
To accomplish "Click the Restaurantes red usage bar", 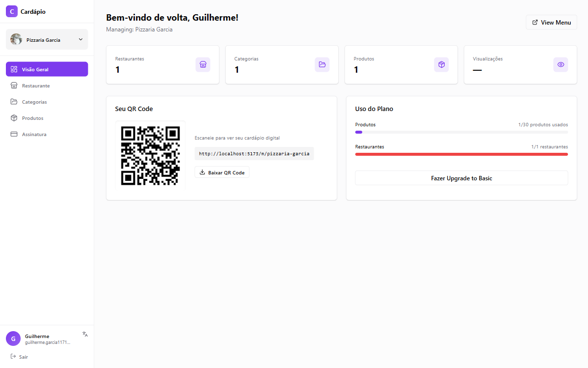I will point(461,154).
